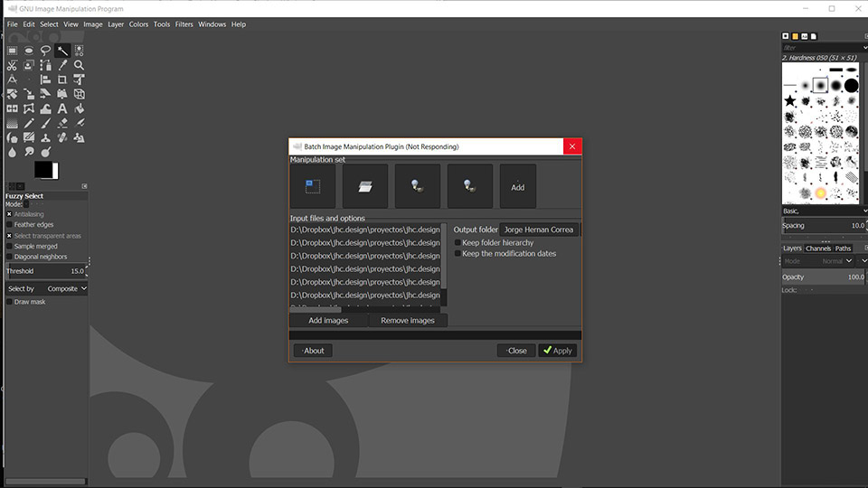Select the Measure compass tool

tap(12, 80)
